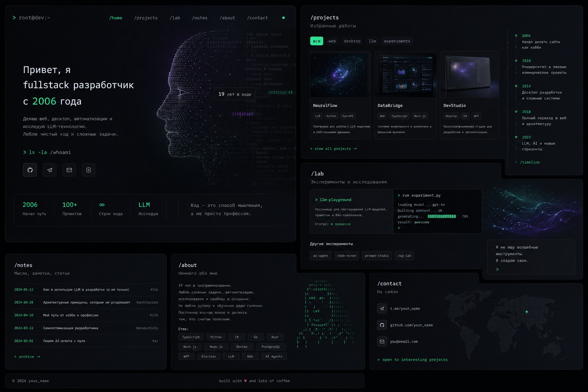Click the root@dev:~ logo

31,18
